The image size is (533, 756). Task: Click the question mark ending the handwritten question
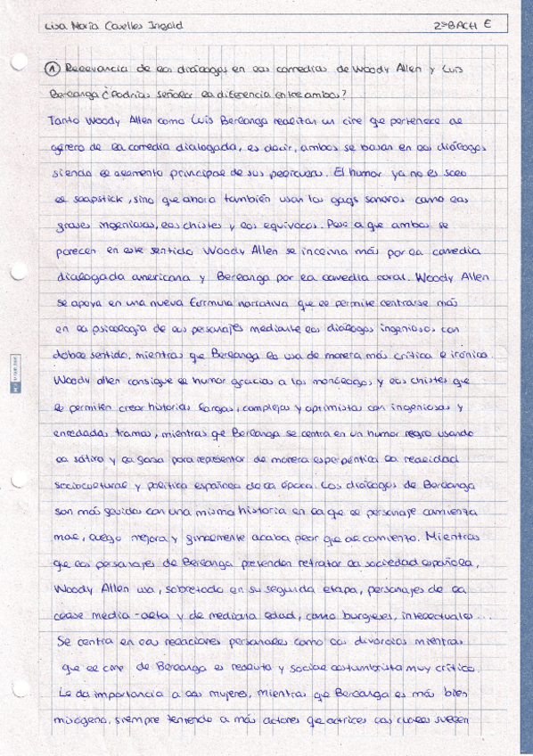pyautogui.click(x=344, y=94)
